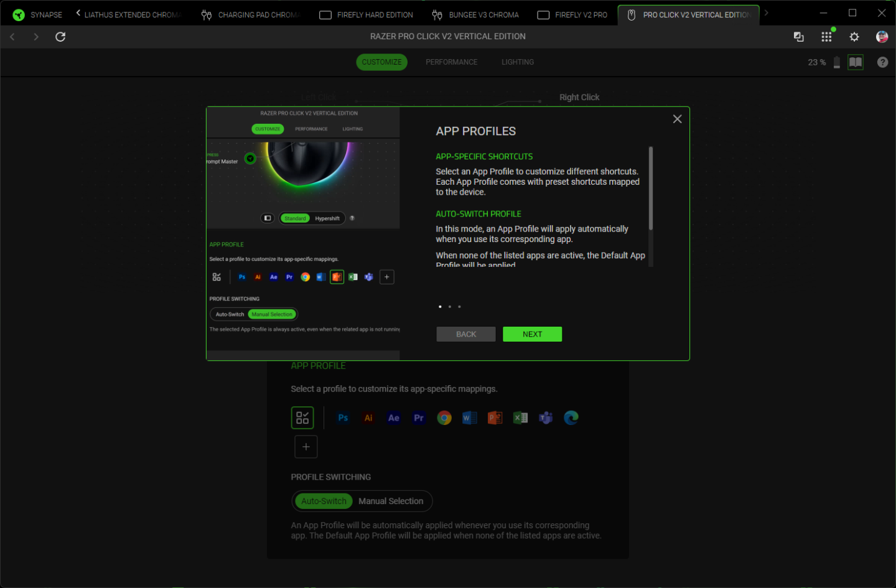Screen dimensions: 896x588
Task: Open the Customize sub-tab
Action: coord(381,62)
